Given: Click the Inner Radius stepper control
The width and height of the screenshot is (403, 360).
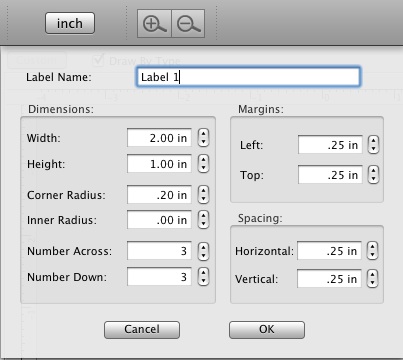Looking at the screenshot, I should 203,220.
